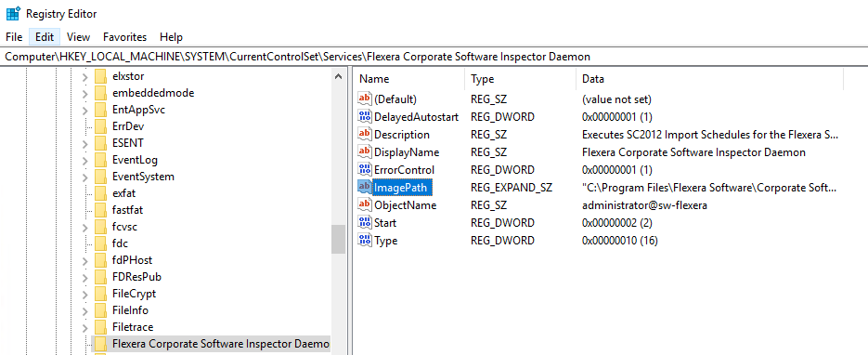Click the EventLog folder icon
This screenshot has height=355, width=868.
pyautogui.click(x=101, y=160)
